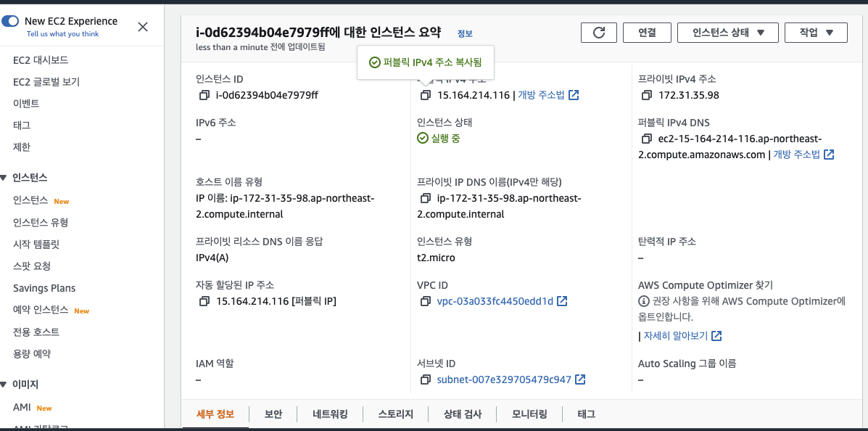
Task: Copy the subnet ID subnet-007e329705479c947
Action: (x=425, y=380)
